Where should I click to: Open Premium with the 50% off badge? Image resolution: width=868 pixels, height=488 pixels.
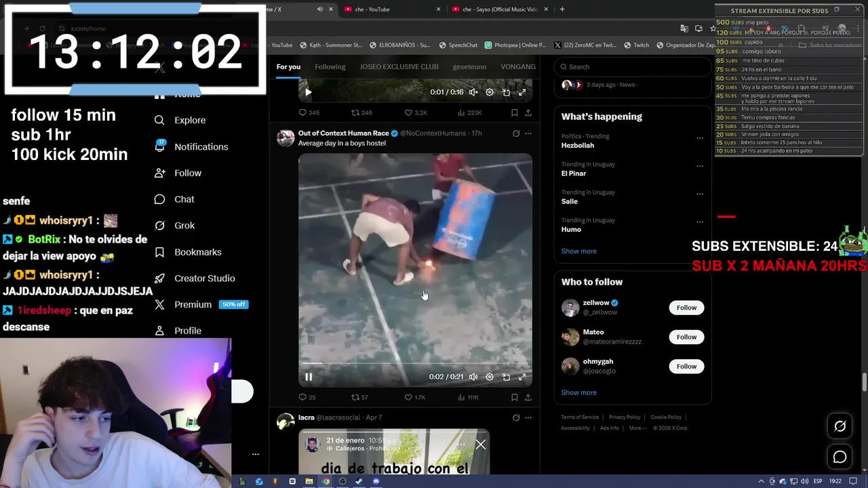point(201,304)
